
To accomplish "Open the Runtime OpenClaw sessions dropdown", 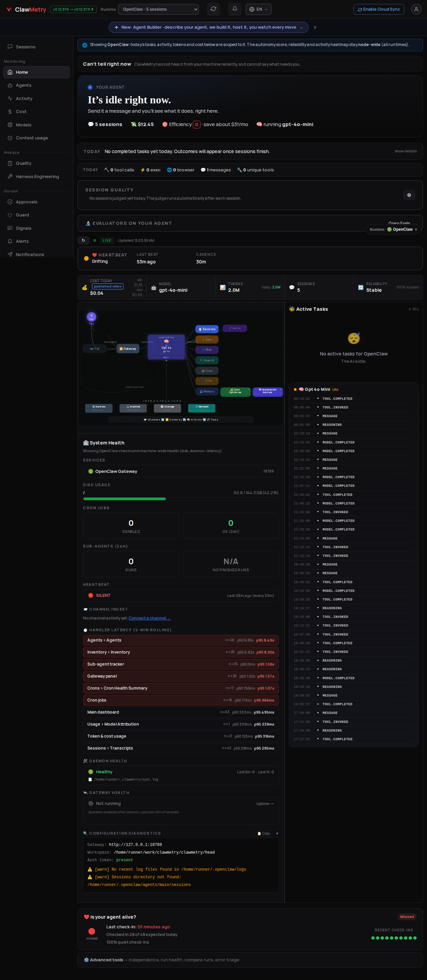I will click(x=158, y=9).
